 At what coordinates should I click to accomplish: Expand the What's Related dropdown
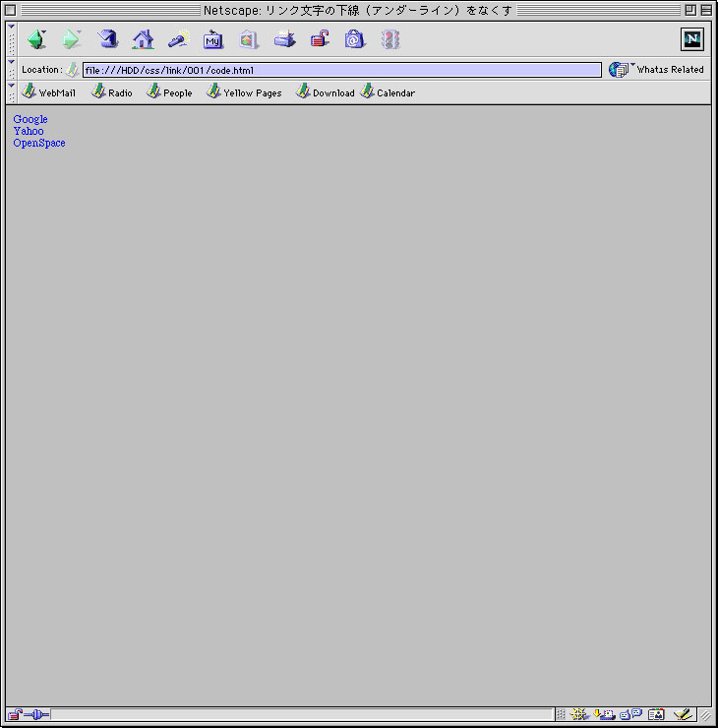click(633, 65)
